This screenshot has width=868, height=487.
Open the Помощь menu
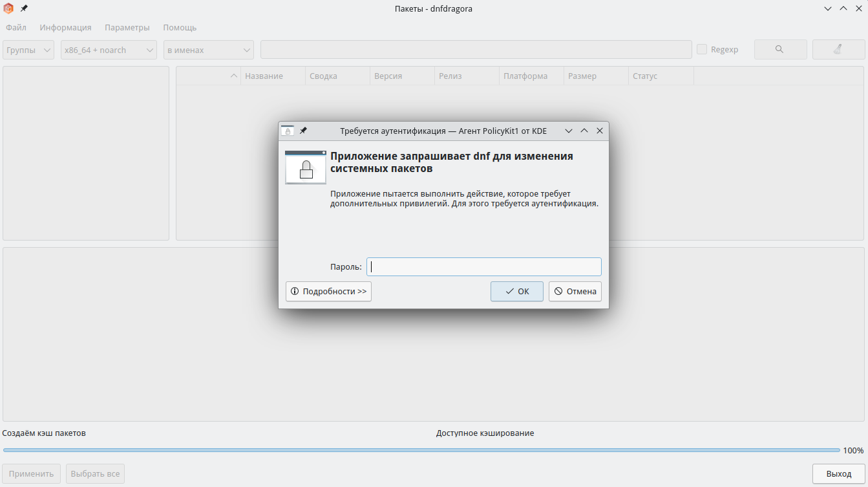180,28
